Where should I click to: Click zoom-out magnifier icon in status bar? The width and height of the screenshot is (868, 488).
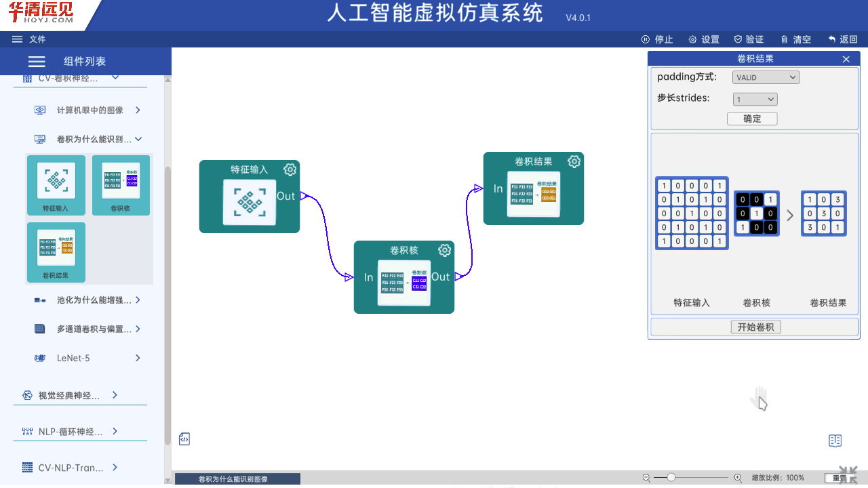(646, 478)
